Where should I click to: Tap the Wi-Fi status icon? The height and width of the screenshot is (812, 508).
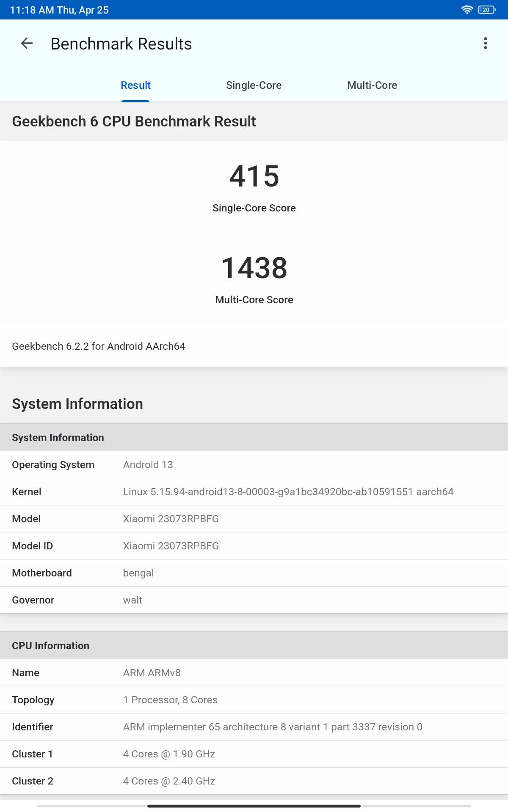pos(467,10)
